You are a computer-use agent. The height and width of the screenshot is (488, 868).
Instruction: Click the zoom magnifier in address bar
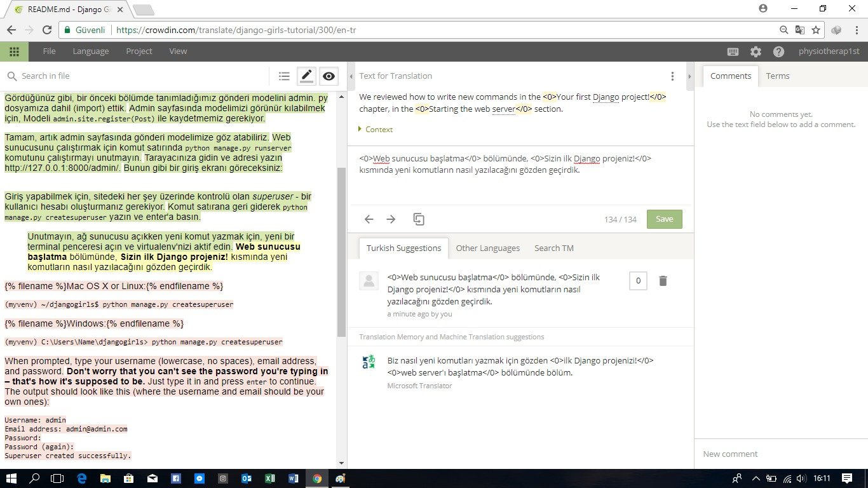(784, 29)
